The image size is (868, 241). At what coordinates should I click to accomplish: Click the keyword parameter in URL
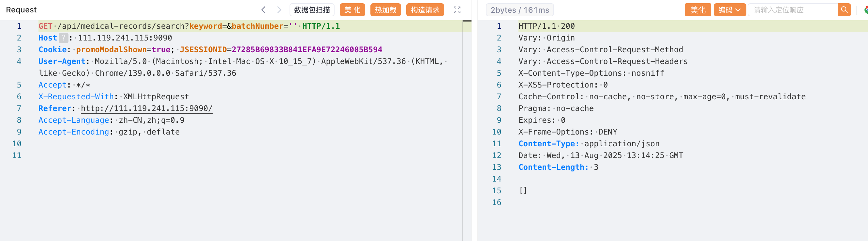click(x=205, y=26)
